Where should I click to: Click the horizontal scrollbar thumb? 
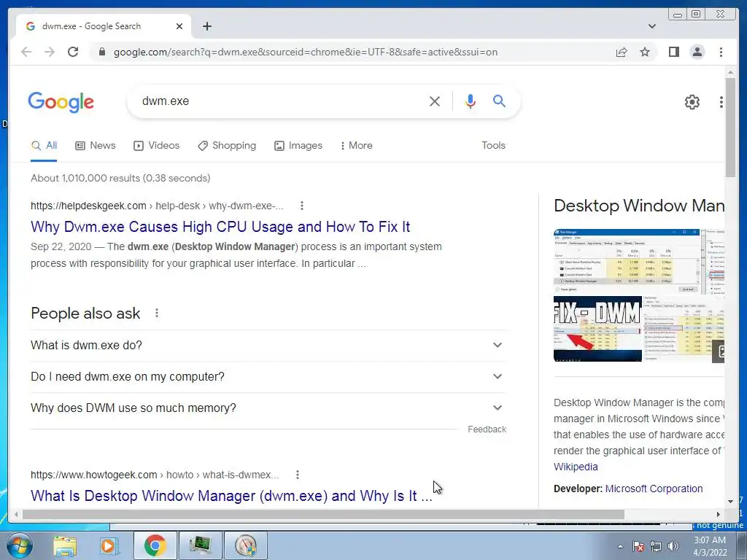tap(323, 514)
